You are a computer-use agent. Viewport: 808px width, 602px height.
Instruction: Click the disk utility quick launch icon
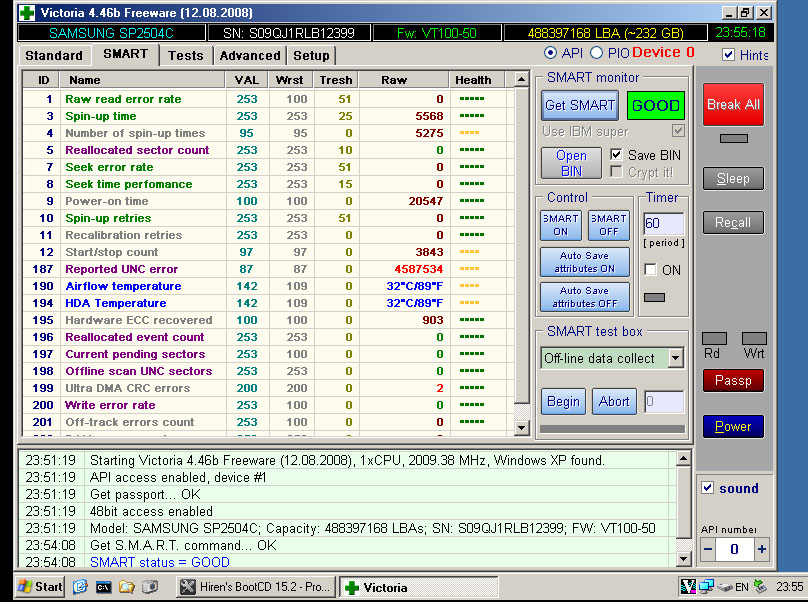150,587
